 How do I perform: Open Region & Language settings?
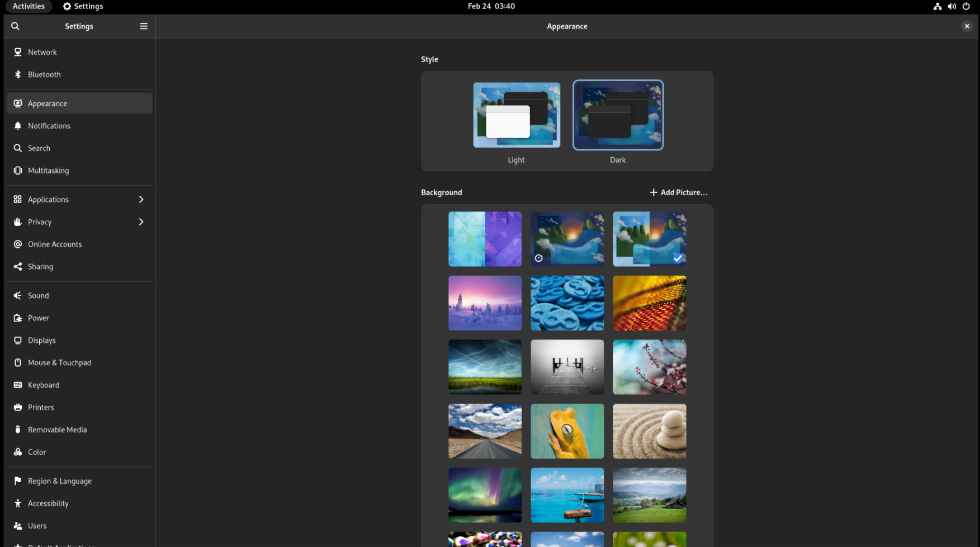(x=79, y=481)
